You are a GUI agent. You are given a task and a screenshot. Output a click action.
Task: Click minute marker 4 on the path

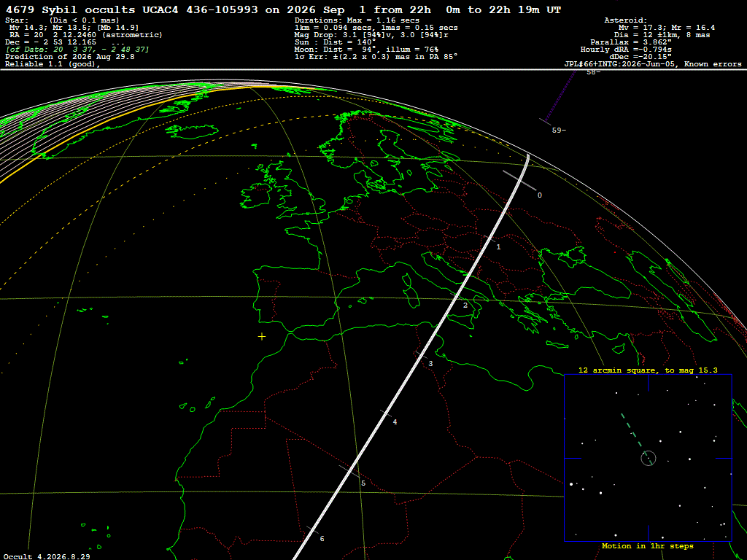[395, 422]
